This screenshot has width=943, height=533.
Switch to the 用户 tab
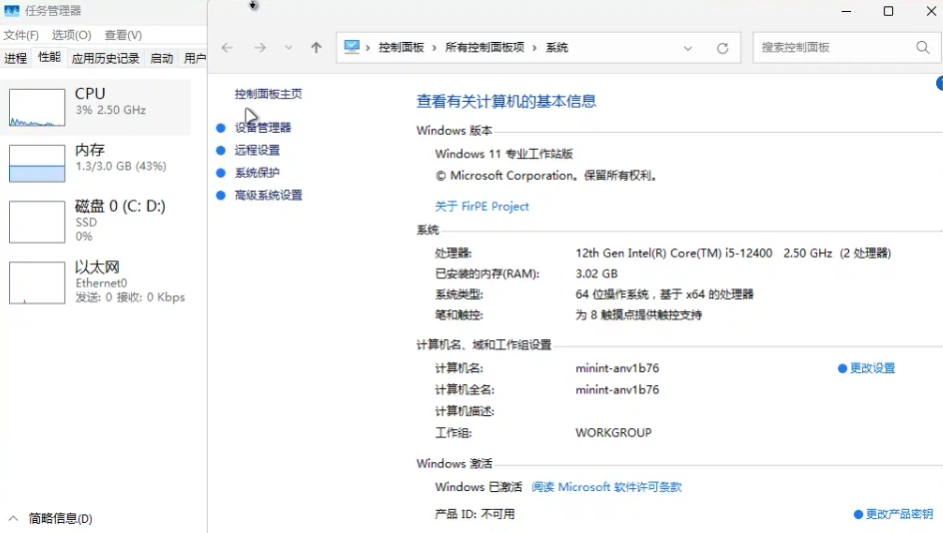pyautogui.click(x=194, y=58)
